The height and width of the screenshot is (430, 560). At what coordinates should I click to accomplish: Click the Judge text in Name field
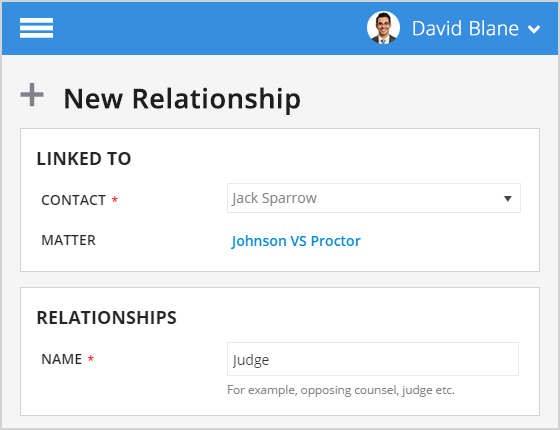point(251,360)
